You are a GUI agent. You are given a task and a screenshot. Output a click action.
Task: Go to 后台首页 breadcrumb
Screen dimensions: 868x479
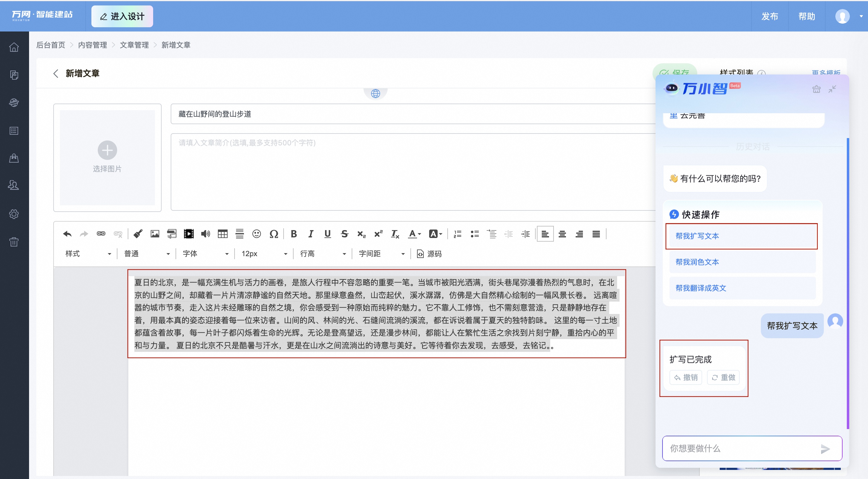tap(51, 45)
